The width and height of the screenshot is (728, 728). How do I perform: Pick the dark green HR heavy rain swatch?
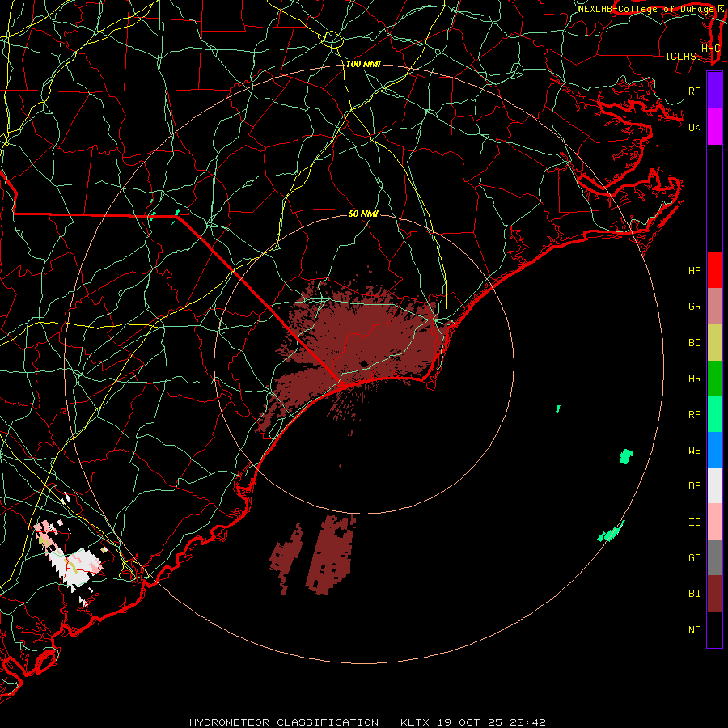714,379
